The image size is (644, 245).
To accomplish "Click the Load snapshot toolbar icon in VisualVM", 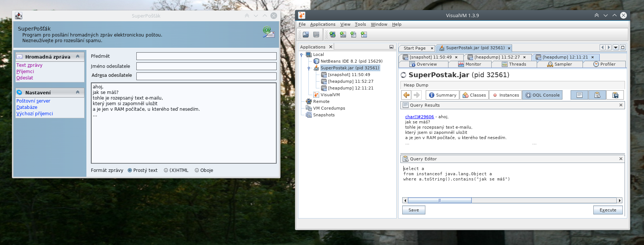I will pos(306,35).
